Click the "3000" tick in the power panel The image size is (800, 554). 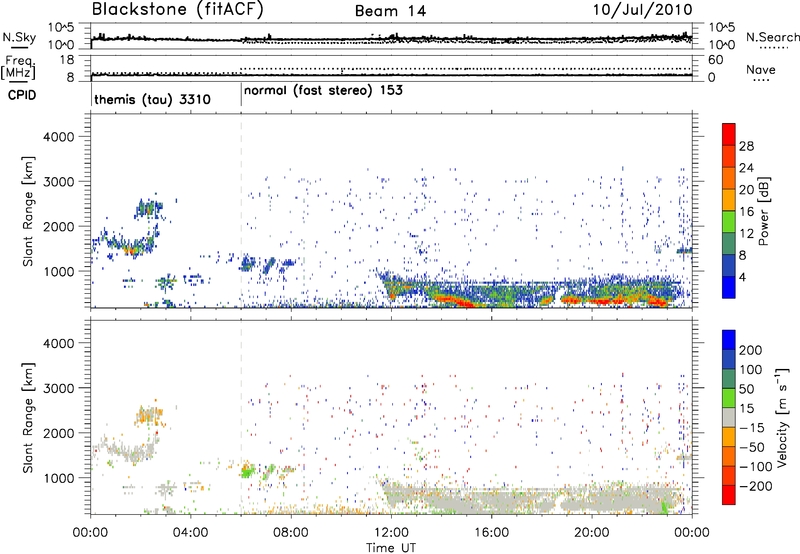(58, 182)
